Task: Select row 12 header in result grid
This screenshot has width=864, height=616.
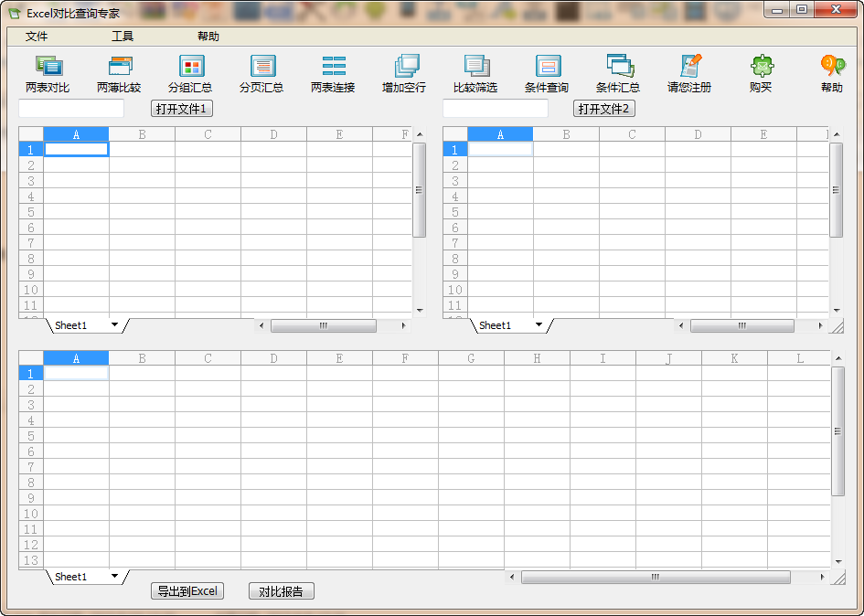Action: [31, 545]
